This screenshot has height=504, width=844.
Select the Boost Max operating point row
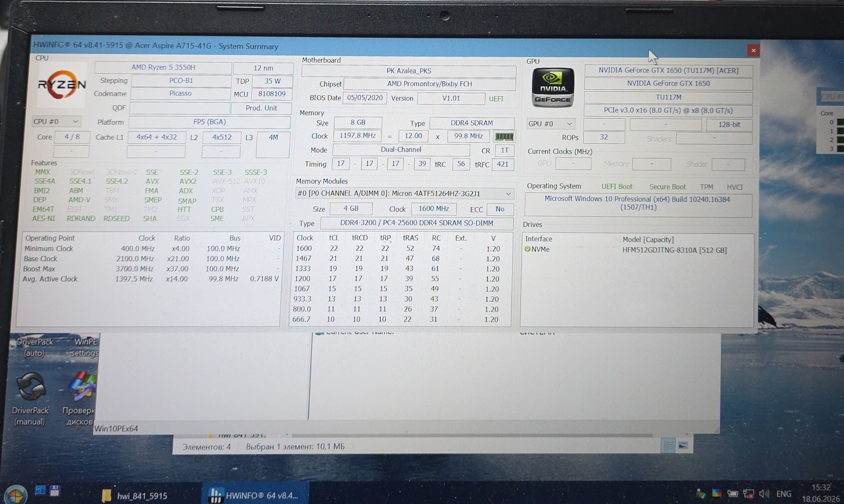(151, 269)
